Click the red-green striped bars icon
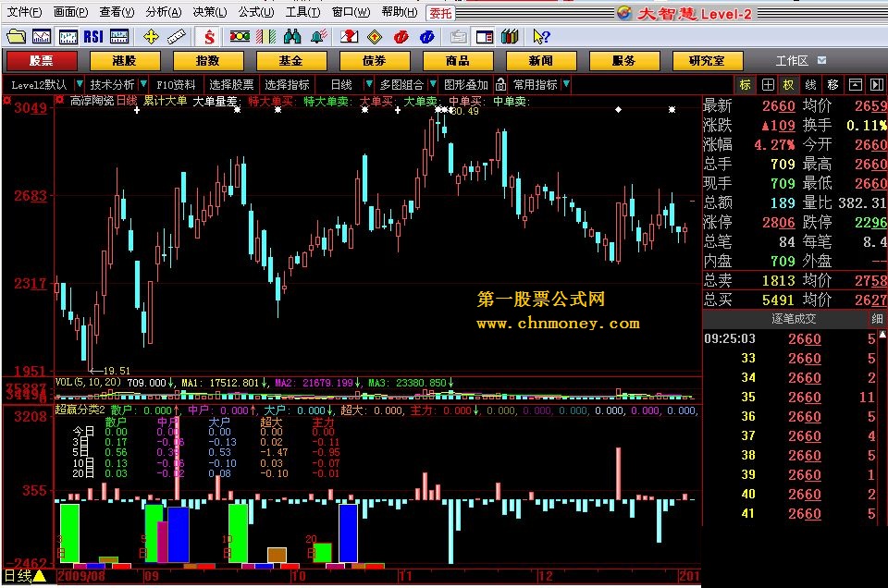The height and width of the screenshot is (588, 888). [265, 37]
